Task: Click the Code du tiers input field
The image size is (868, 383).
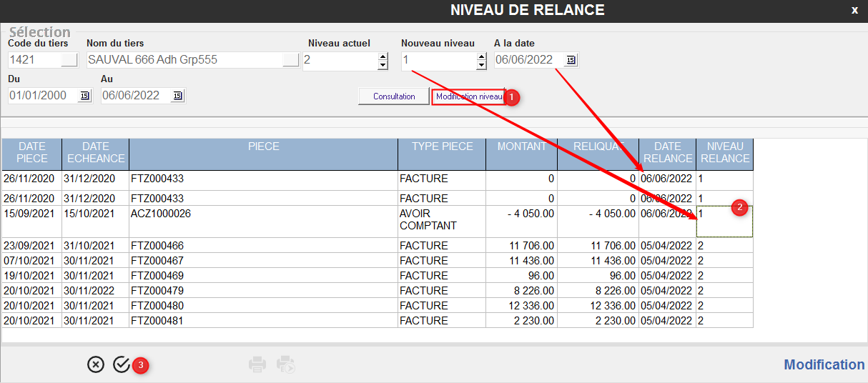Action: coord(34,60)
